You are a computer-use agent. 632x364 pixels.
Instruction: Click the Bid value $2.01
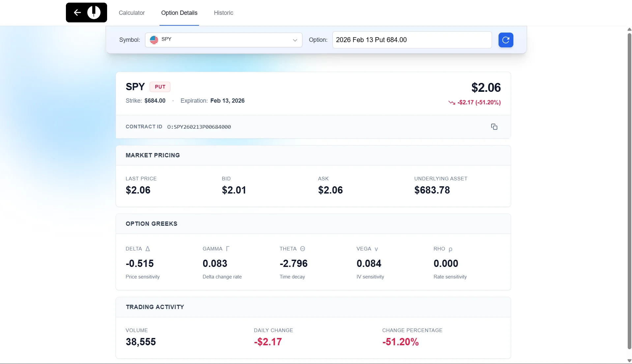click(234, 190)
